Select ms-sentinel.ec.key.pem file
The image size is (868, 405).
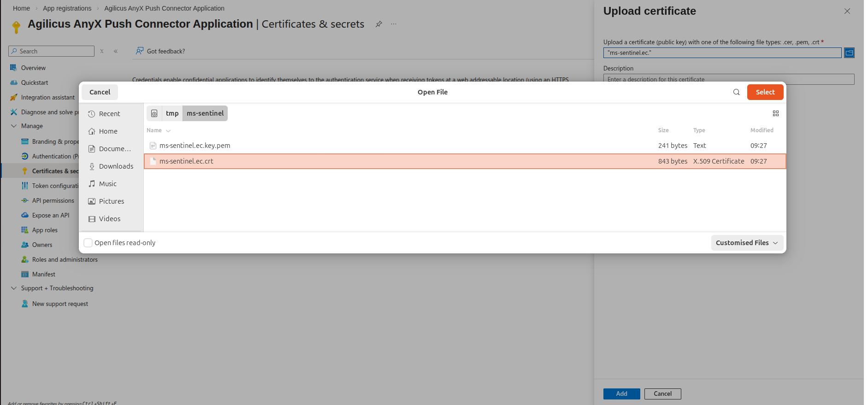[x=465, y=146]
